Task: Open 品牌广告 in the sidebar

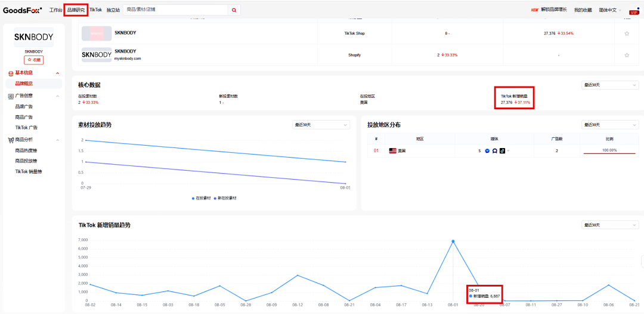Action: coord(24,106)
